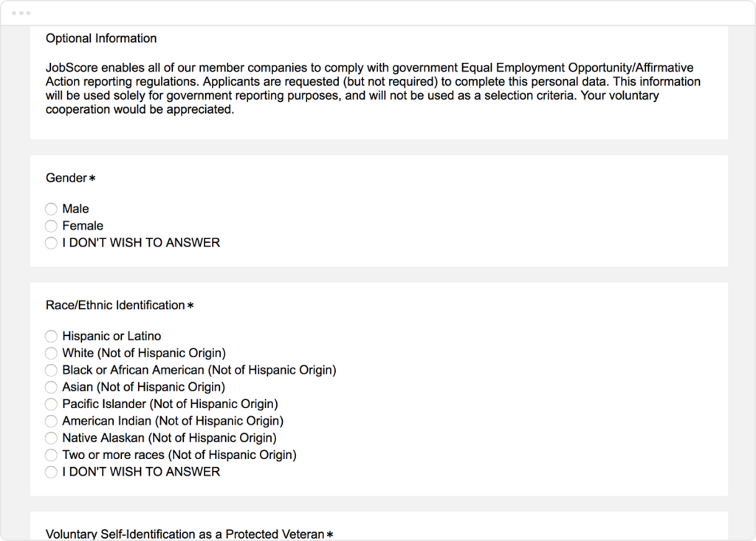Viewport: 756px width, 541px height.
Task: Select the Native Alaskan radio button
Action: tap(51, 438)
